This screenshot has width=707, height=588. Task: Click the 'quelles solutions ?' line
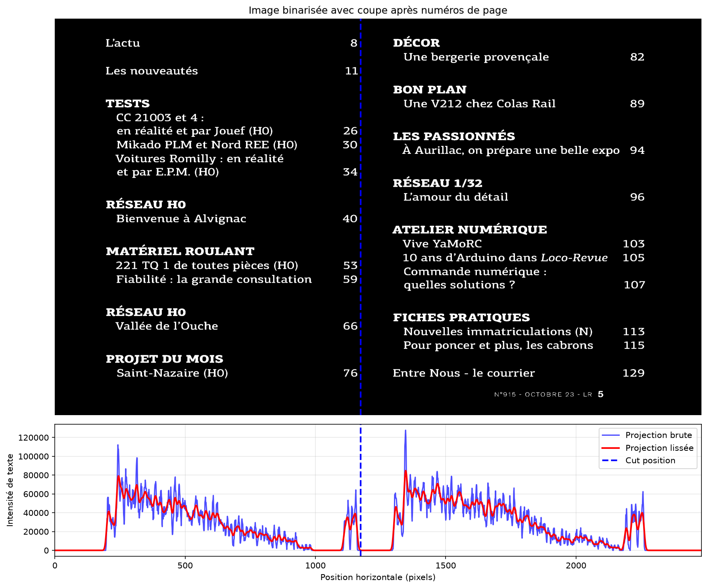459,285
